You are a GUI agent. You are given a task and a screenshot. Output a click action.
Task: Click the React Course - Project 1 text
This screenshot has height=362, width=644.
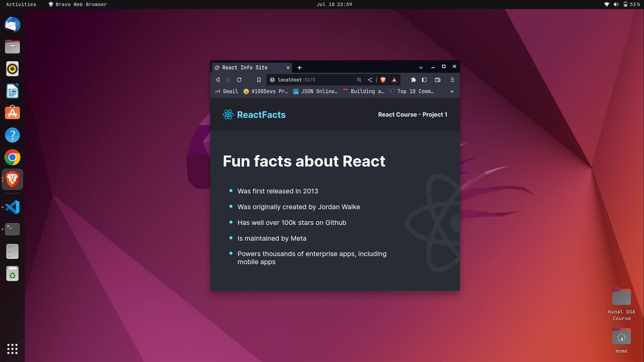pos(413,114)
